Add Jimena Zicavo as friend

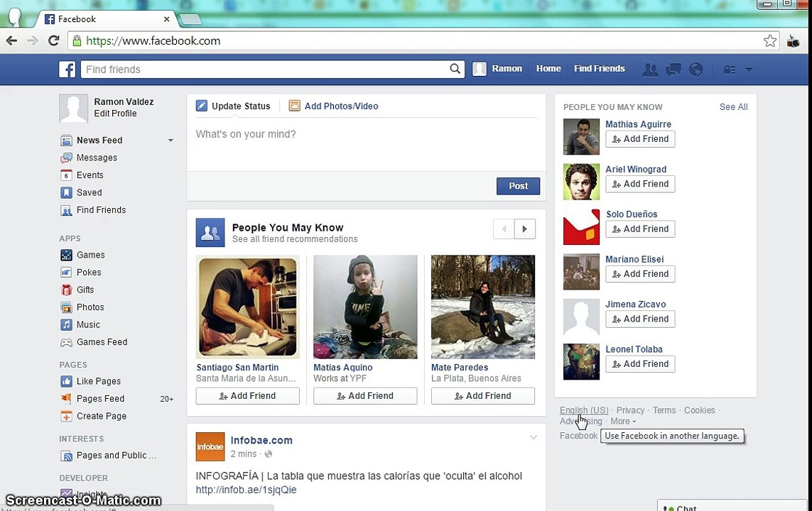point(640,319)
